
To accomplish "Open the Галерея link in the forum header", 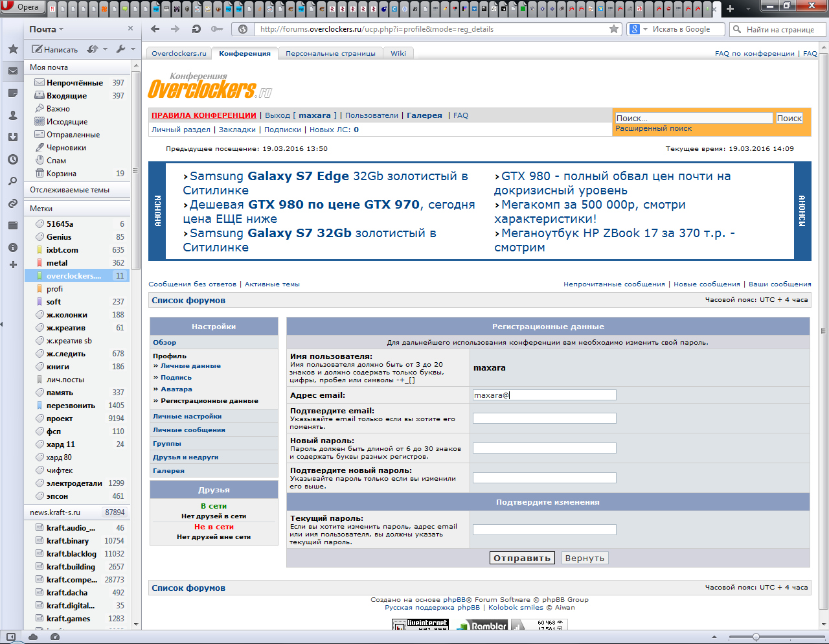I will click(424, 115).
